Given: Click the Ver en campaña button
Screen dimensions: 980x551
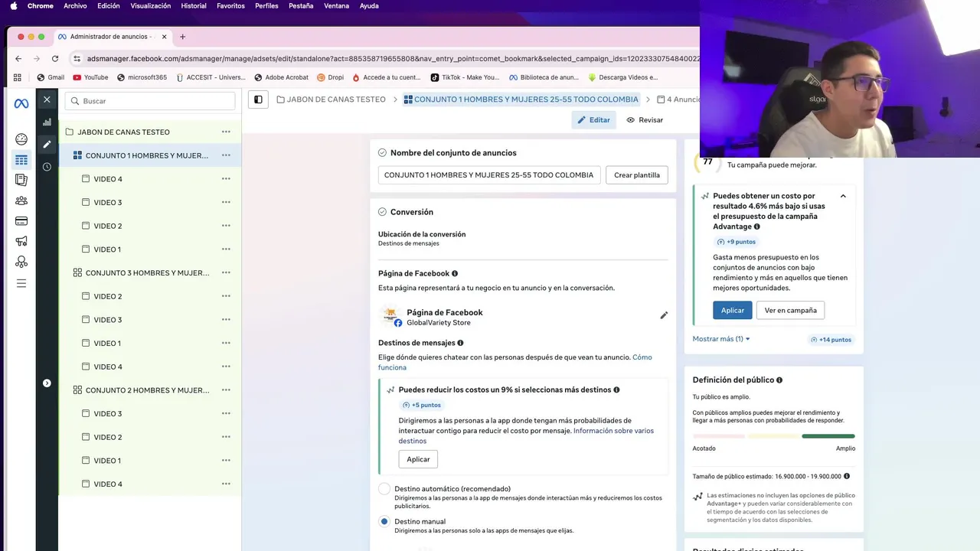Looking at the screenshot, I should pos(790,310).
